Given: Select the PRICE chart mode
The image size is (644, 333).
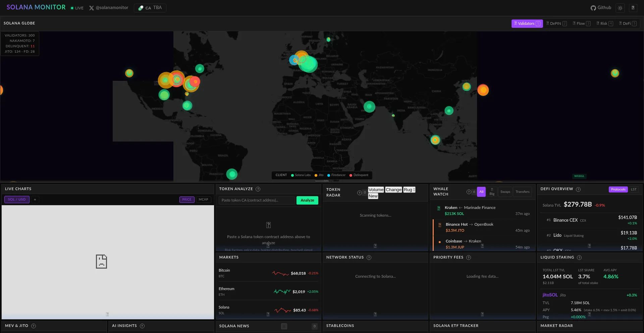Looking at the screenshot, I should (x=187, y=200).
